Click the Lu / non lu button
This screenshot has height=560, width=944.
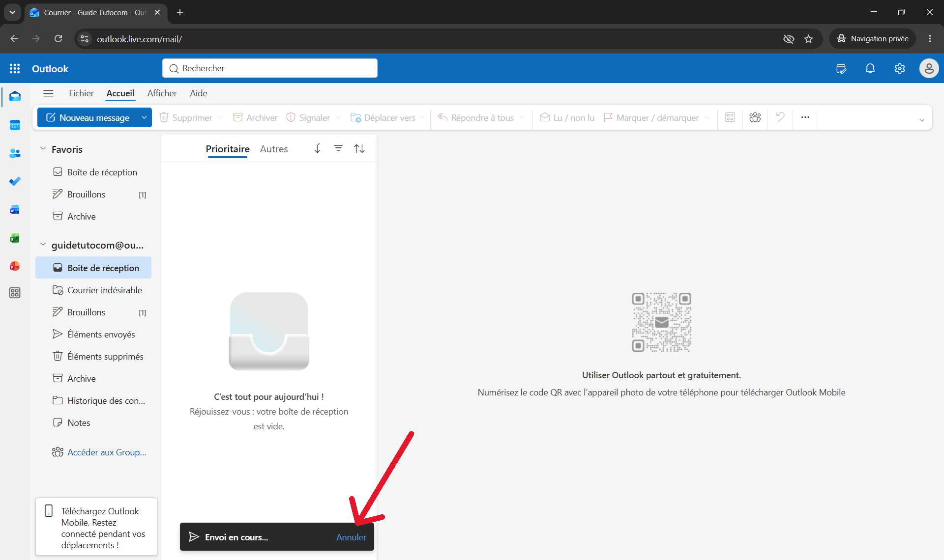click(x=567, y=117)
